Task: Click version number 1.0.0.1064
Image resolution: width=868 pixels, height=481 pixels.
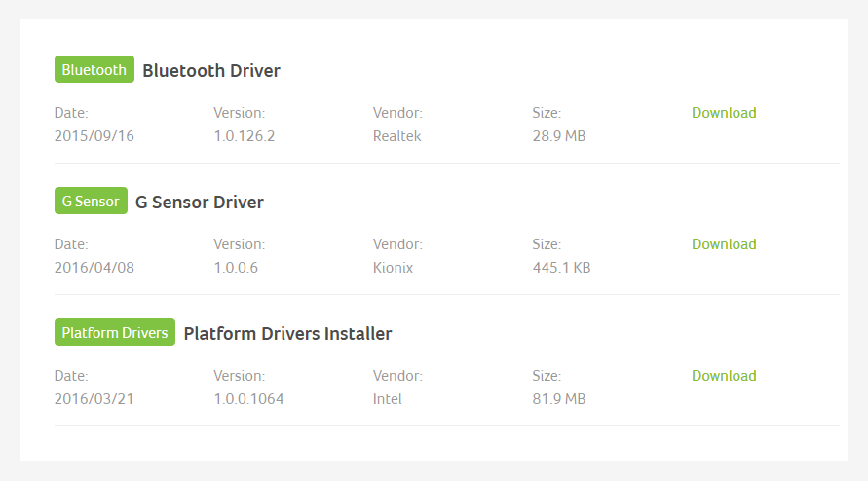Action: coord(248,399)
